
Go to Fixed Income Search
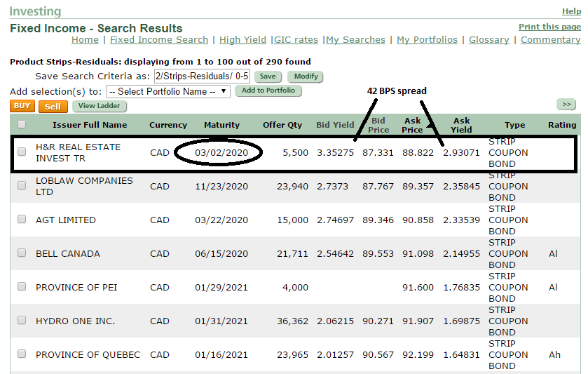tap(159, 40)
